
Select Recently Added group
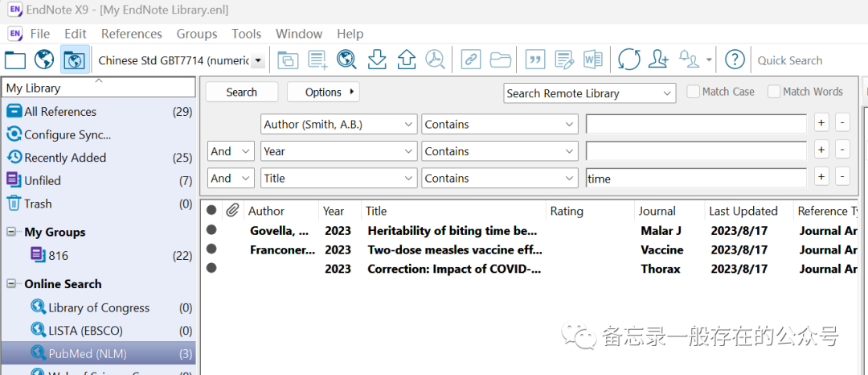coord(99,158)
